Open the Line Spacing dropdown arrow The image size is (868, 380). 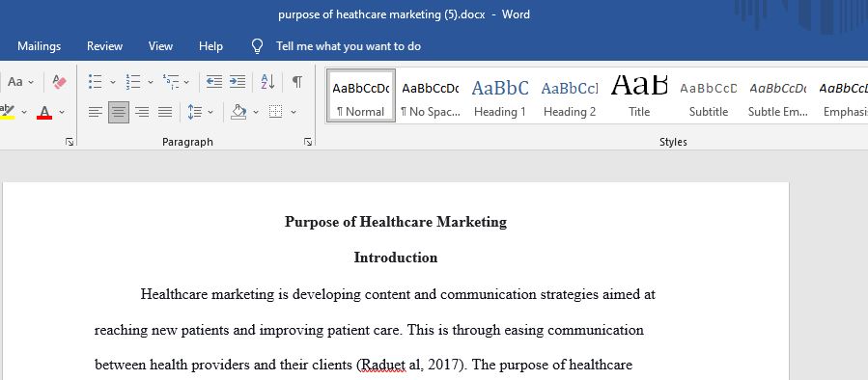[210, 112]
